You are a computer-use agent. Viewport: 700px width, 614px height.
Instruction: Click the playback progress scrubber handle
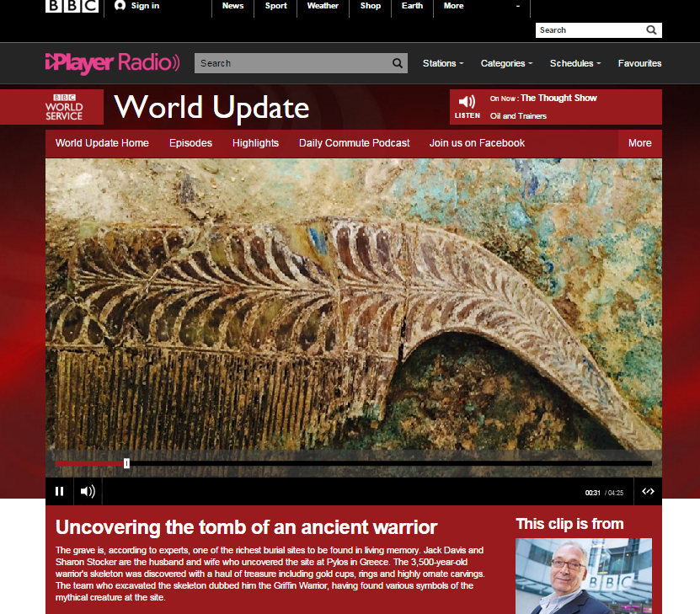(127, 463)
